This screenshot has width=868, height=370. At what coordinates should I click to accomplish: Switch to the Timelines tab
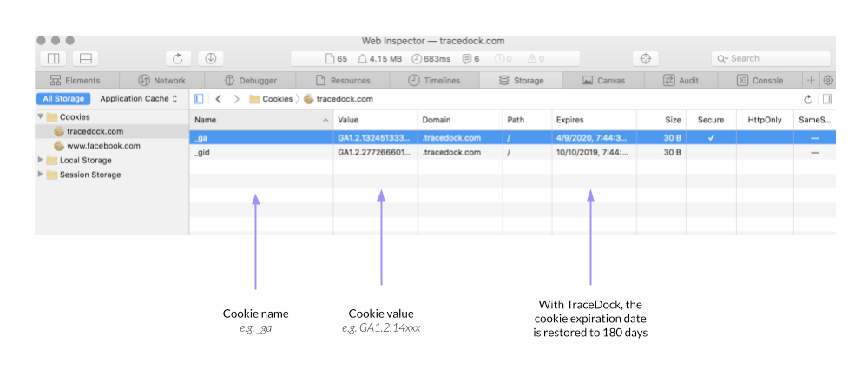(x=434, y=80)
